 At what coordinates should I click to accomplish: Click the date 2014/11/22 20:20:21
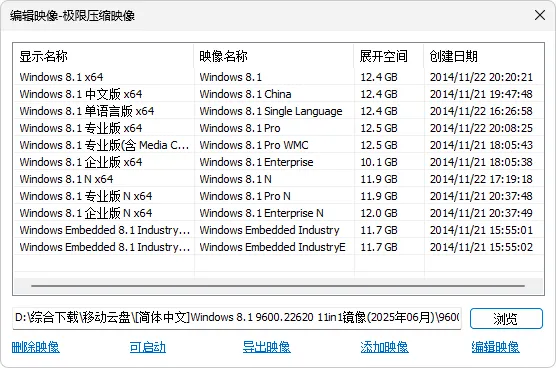pos(481,77)
